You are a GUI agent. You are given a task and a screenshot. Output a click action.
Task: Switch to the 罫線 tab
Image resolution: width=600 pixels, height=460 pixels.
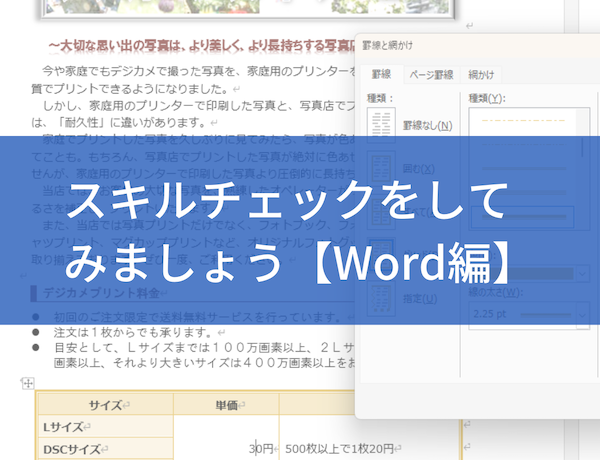(x=382, y=74)
